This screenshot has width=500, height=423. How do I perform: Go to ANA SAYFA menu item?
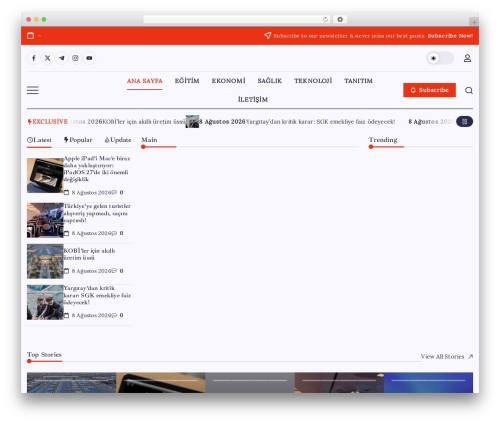(145, 81)
